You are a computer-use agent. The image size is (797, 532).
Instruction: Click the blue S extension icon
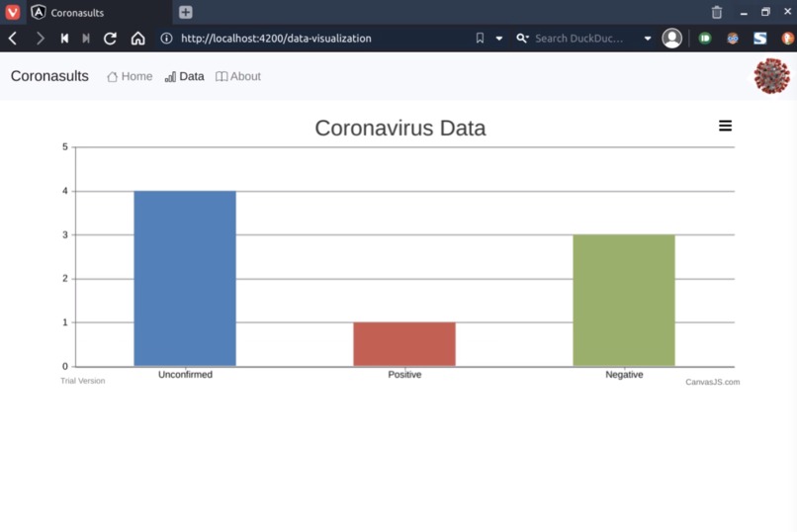click(x=759, y=39)
